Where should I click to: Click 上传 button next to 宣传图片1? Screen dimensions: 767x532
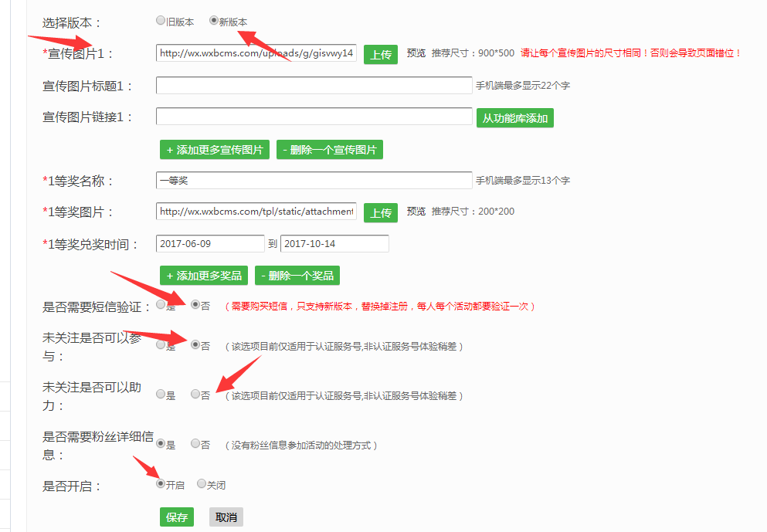point(381,55)
